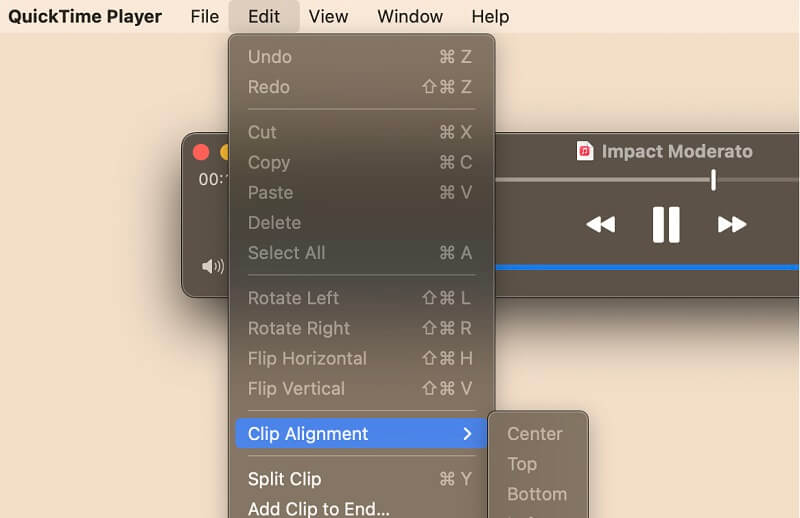Select Delete in the Edit menu

tap(360, 223)
